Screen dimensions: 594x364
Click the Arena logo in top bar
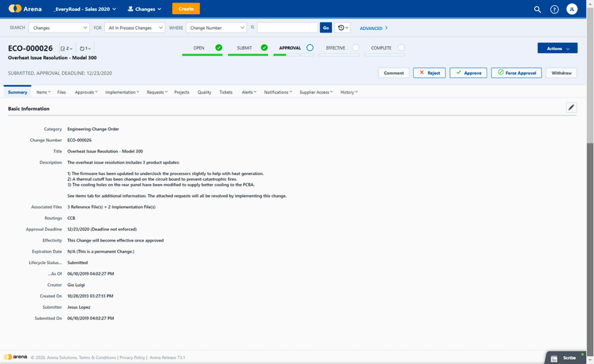[25, 9]
